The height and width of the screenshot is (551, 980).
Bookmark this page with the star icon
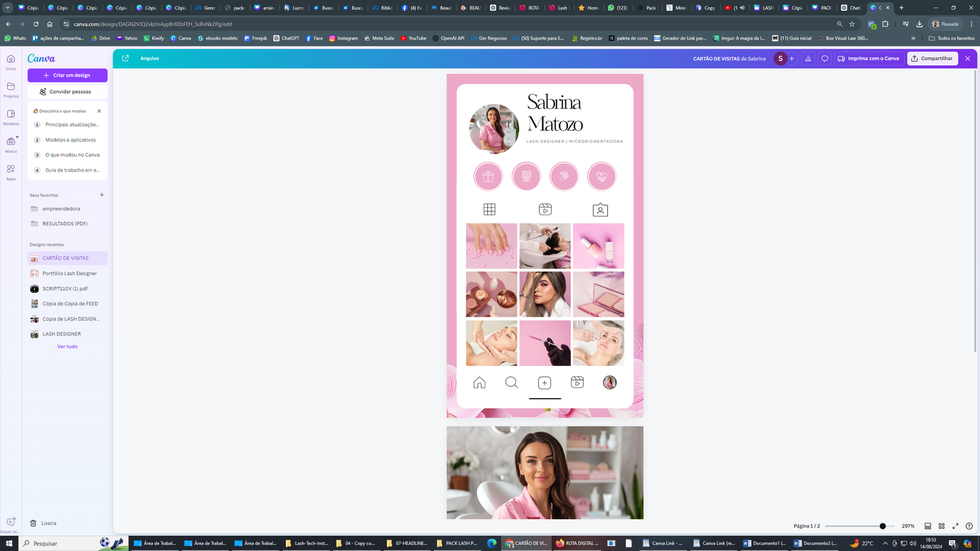[852, 24]
